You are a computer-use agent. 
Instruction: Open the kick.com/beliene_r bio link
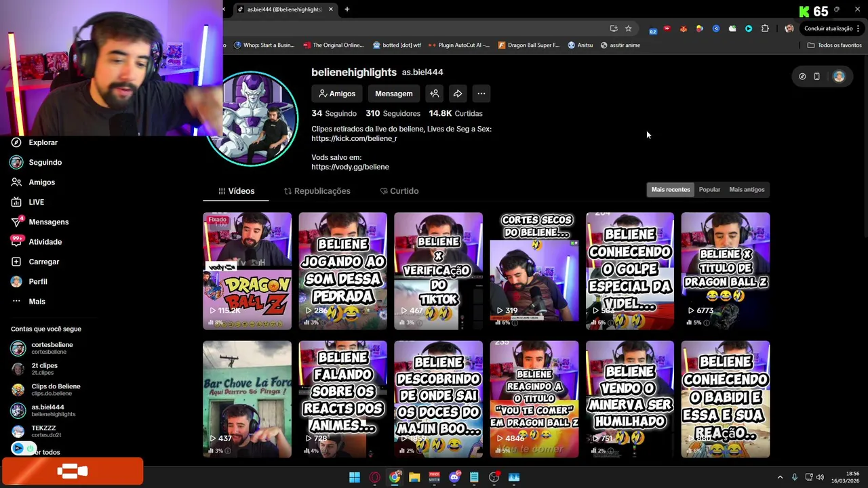354,138
